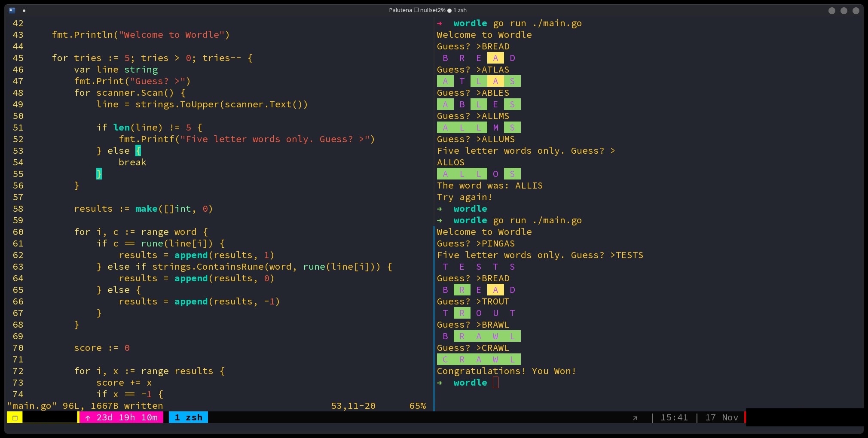
Task: Click the "Congratulations! You Won!" output
Action: pos(507,371)
